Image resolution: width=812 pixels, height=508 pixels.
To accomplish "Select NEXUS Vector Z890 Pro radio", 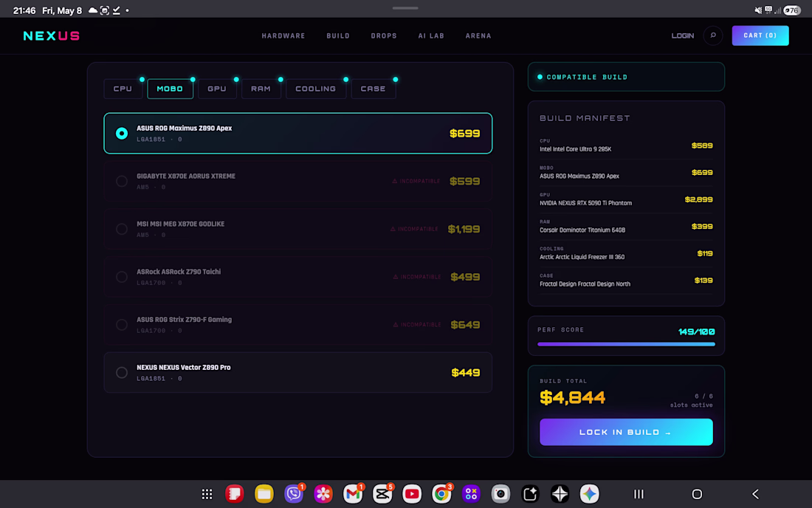I will (122, 372).
